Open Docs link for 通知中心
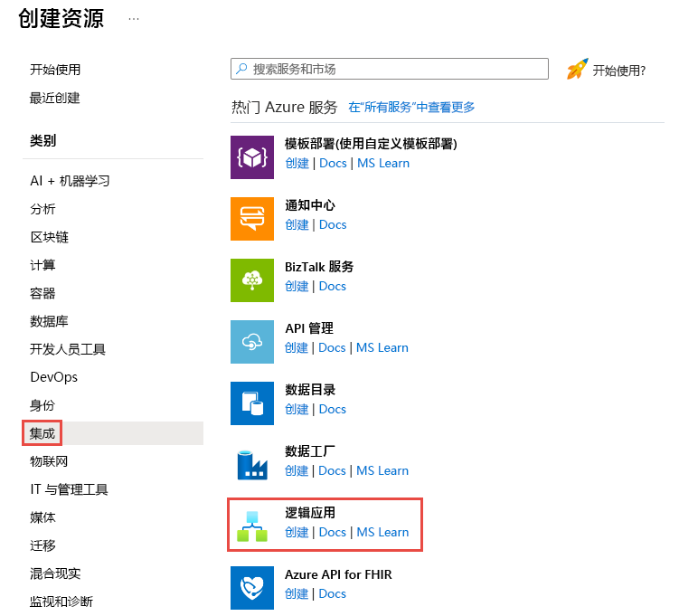The image size is (679, 616). tap(333, 225)
